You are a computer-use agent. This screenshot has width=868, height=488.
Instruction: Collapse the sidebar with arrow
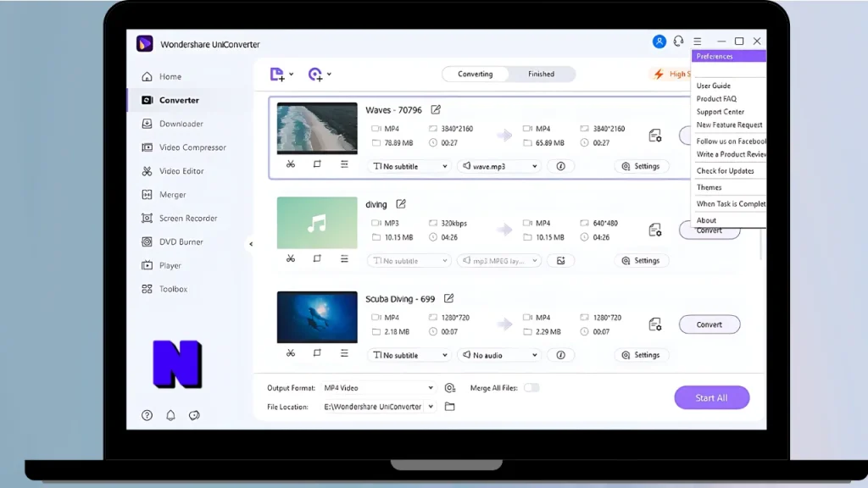[251, 244]
